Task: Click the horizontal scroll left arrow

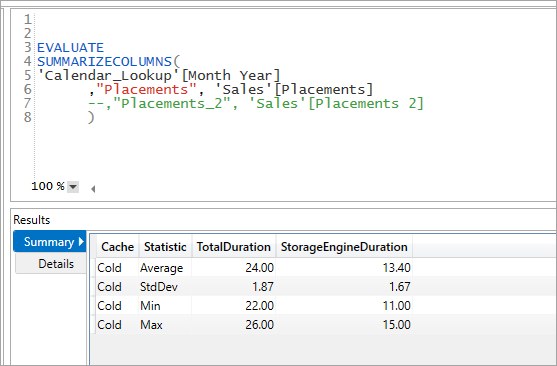Action: tap(93, 189)
